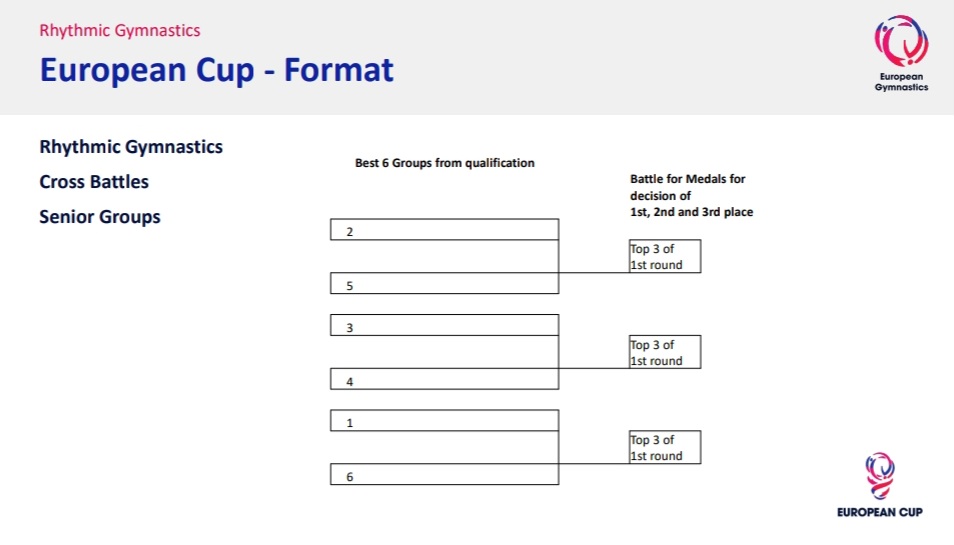This screenshot has height=545, width=954.
Task: Select the bracket box labeled 2
Action: coord(444,230)
